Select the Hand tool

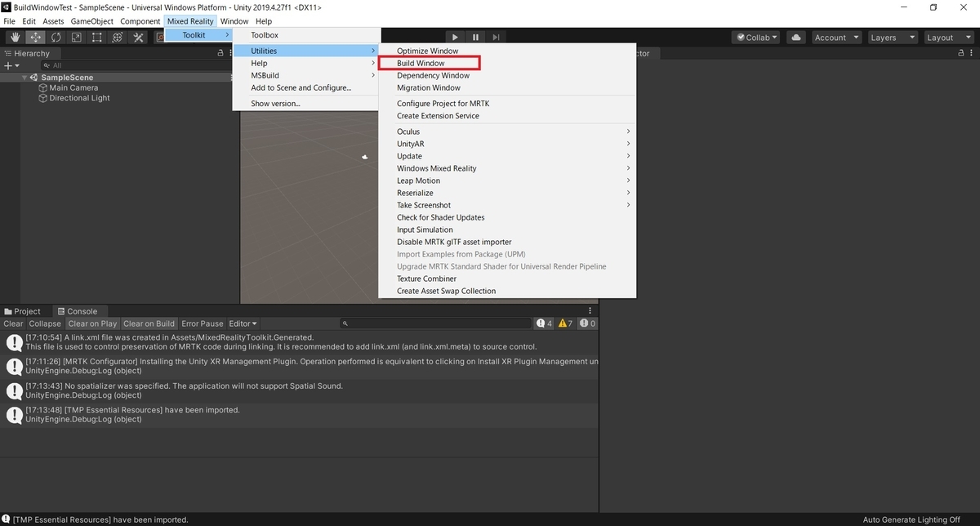[x=15, y=38]
